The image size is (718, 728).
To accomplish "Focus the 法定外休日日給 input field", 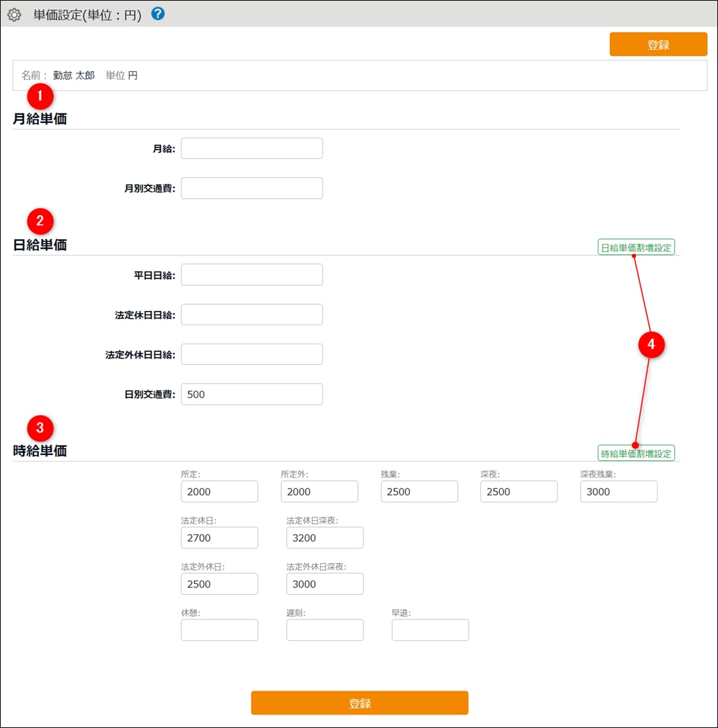I will tap(251, 354).
